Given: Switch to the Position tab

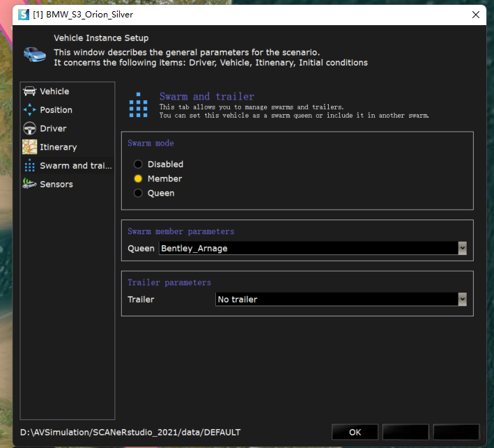Looking at the screenshot, I should click(x=68, y=109).
